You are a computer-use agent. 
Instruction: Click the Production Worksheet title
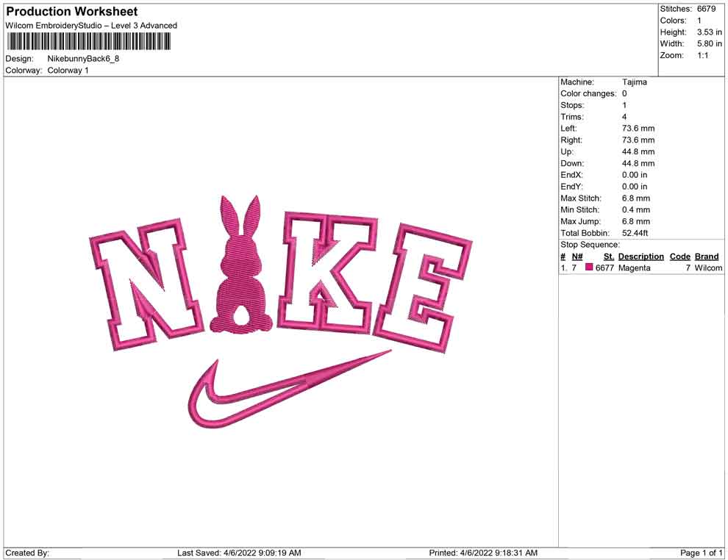71,11
